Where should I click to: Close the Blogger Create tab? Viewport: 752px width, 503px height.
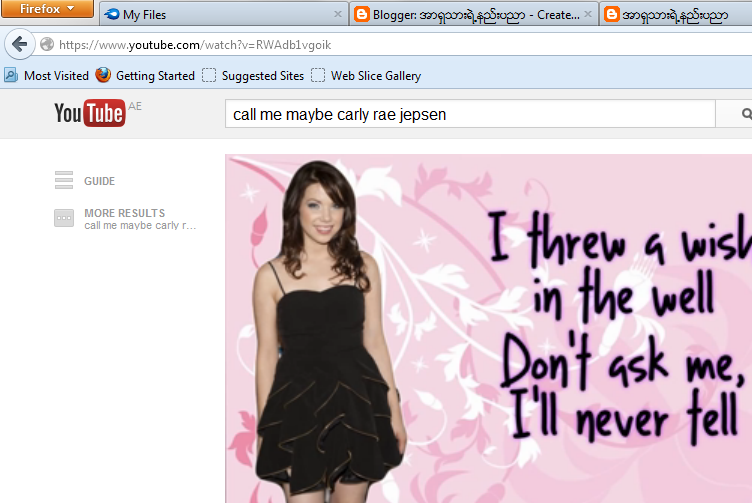point(588,14)
